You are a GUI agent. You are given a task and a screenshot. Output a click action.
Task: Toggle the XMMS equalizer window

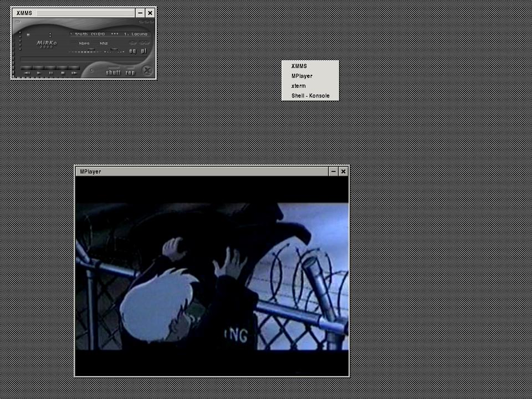132,51
